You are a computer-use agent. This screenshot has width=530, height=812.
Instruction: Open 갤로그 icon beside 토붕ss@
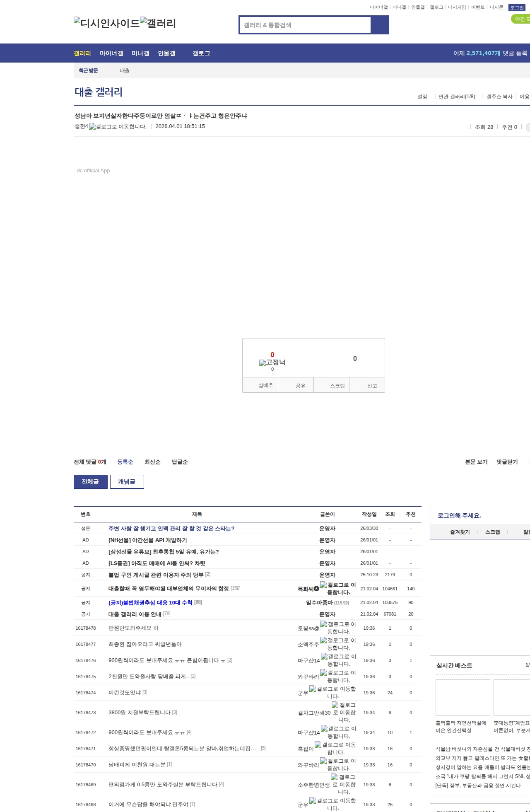338,628
